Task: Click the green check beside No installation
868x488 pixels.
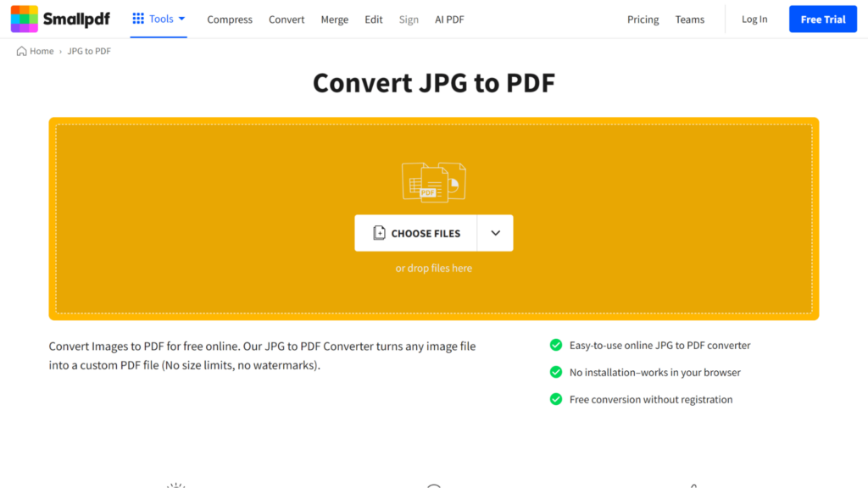Action: pos(556,373)
